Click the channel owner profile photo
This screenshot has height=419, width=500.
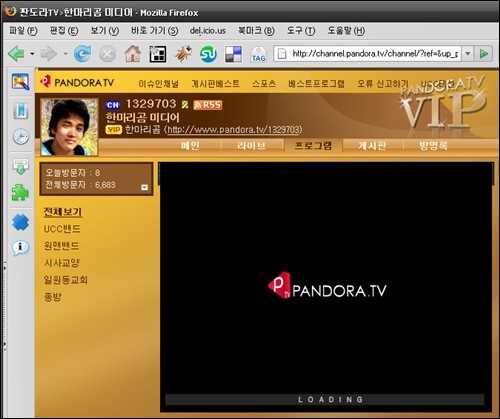[x=69, y=127]
